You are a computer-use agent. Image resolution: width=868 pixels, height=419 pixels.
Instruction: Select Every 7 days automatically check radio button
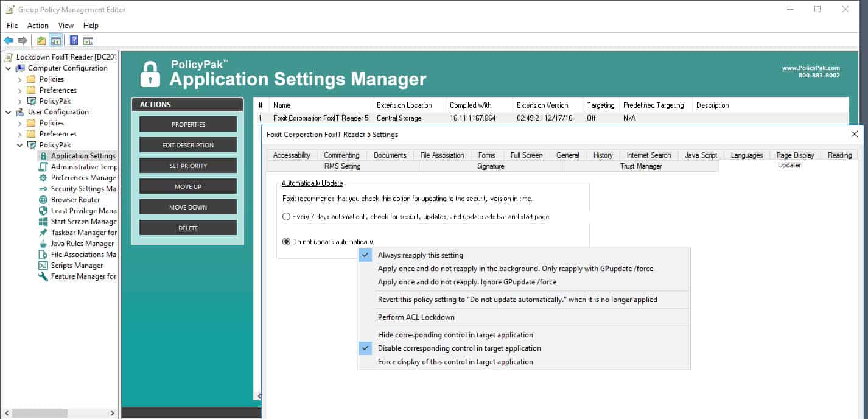[286, 217]
